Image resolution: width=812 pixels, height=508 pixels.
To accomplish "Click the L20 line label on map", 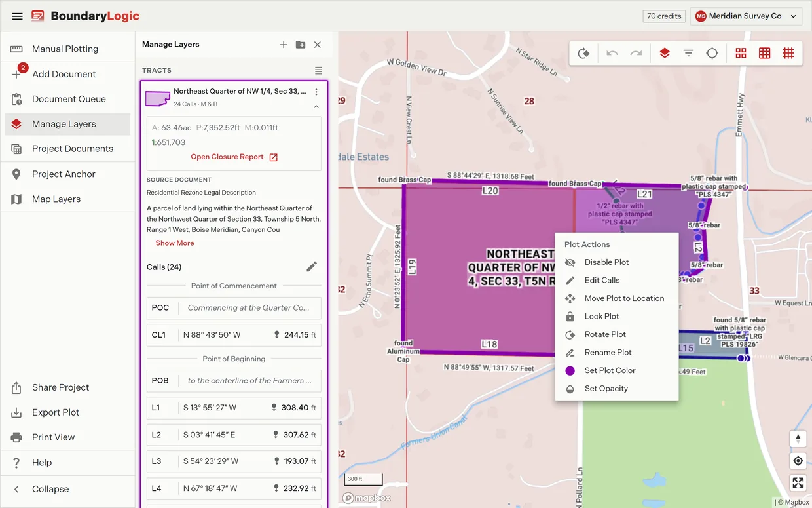I will tap(490, 191).
